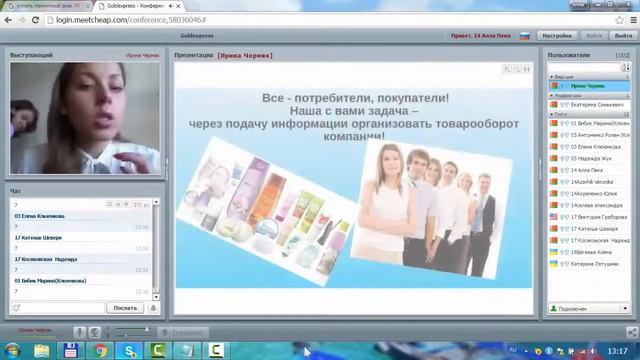Image resolution: width=640 pixels, height=360 pixels.
Task: Bookmark page with the star icon
Action: [619, 20]
